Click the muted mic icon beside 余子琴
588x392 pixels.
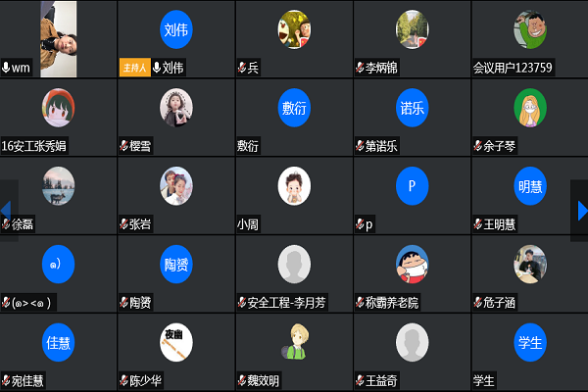(478, 146)
